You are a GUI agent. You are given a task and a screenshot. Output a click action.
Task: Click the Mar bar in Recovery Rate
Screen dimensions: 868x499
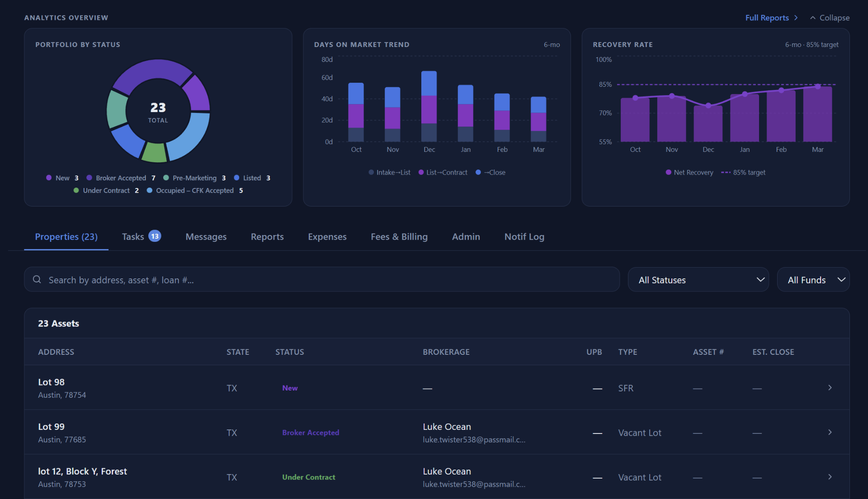[x=818, y=114]
